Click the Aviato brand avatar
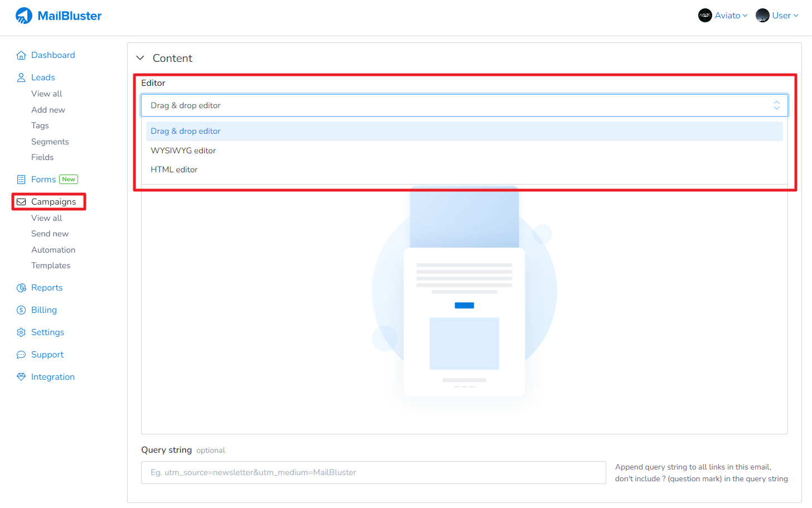The image size is (812, 508). pyautogui.click(x=705, y=16)
